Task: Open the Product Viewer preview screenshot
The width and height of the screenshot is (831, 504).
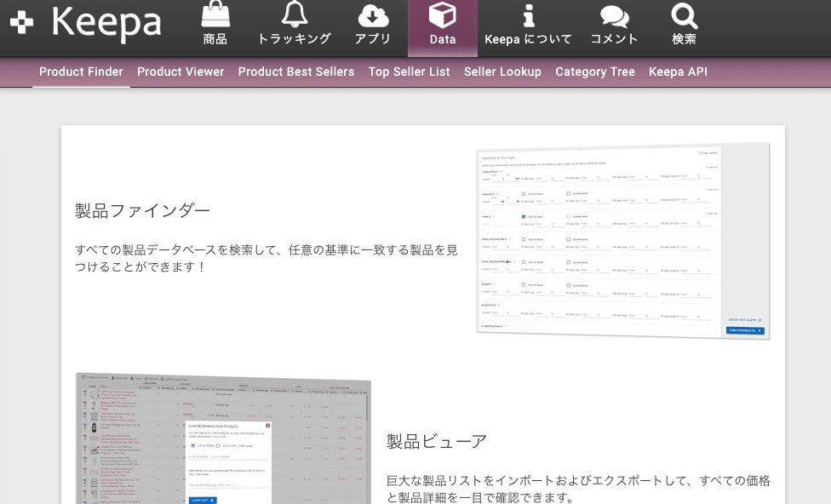Action: 223,438
